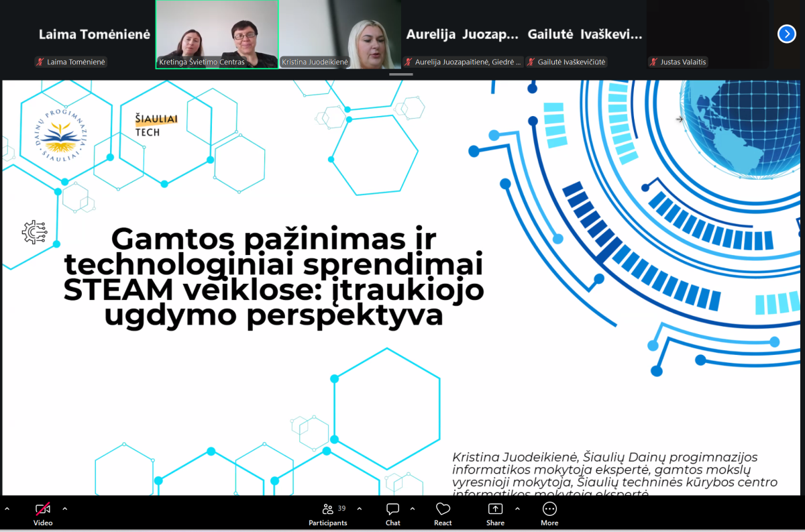Expand the arrow next to Chat
805x532 pixels.
click(x=413, y=509)
